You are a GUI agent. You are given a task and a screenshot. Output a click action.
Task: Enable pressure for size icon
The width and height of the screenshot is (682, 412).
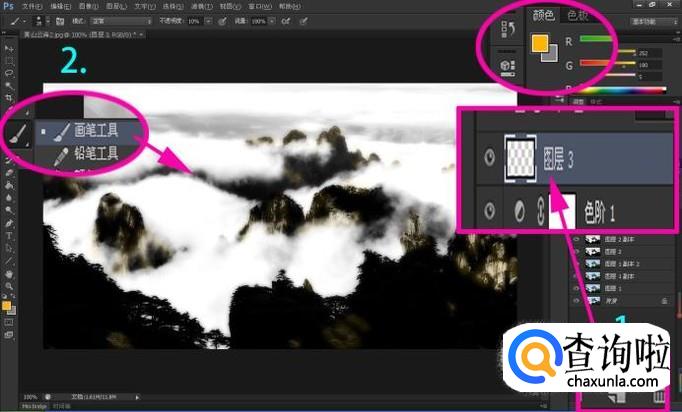tap(304, 21)
